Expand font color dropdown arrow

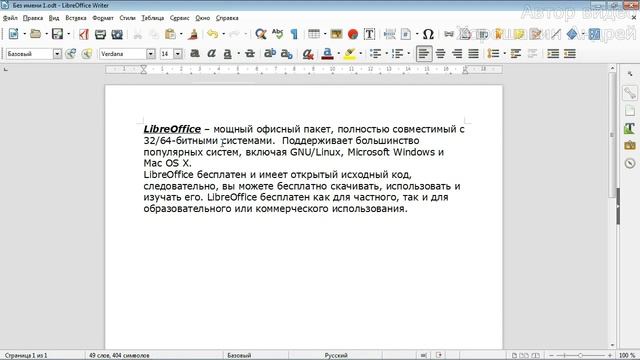338,54
